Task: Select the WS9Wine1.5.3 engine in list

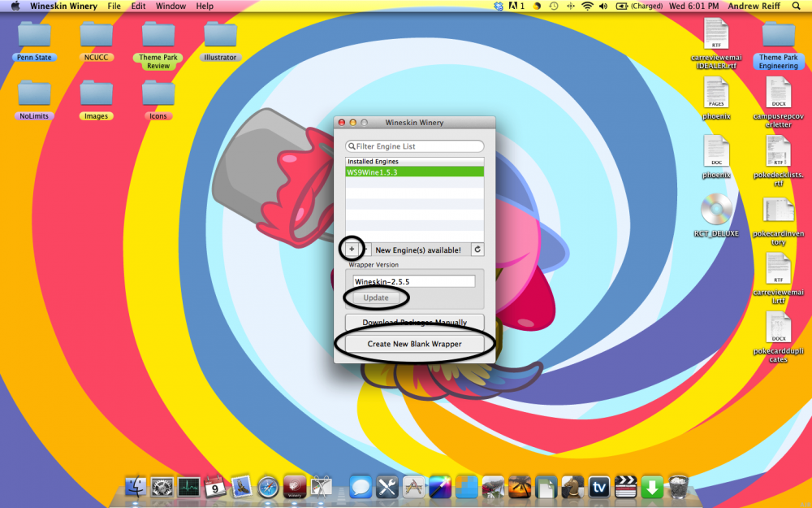Action: [x=414, y=172]
